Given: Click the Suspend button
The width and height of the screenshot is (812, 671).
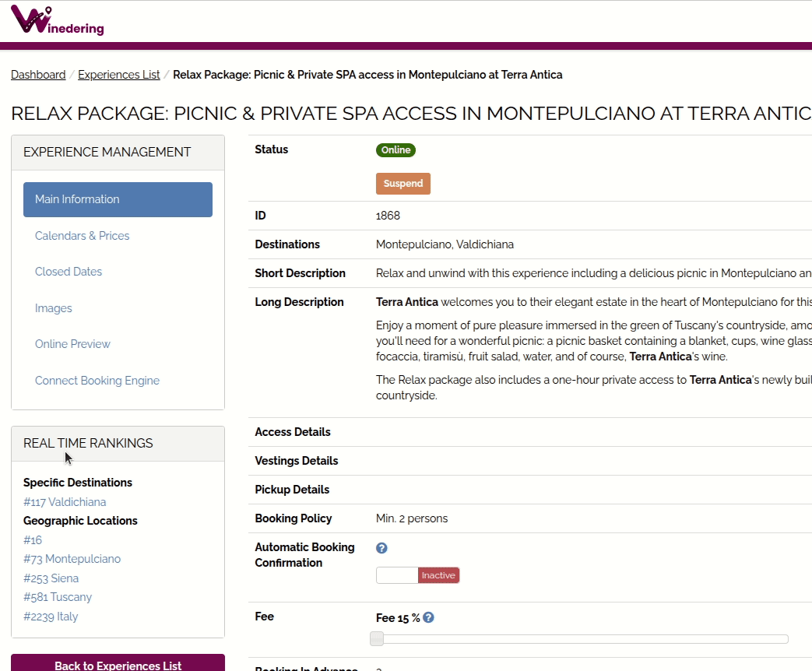Looking at the screenshot, I should coord(403,183).
